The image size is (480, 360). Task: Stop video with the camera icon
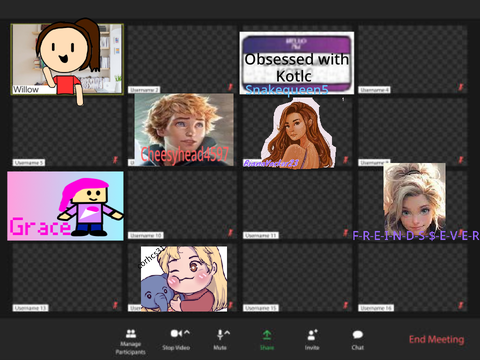pyautogui.click(x=176, y=333)
